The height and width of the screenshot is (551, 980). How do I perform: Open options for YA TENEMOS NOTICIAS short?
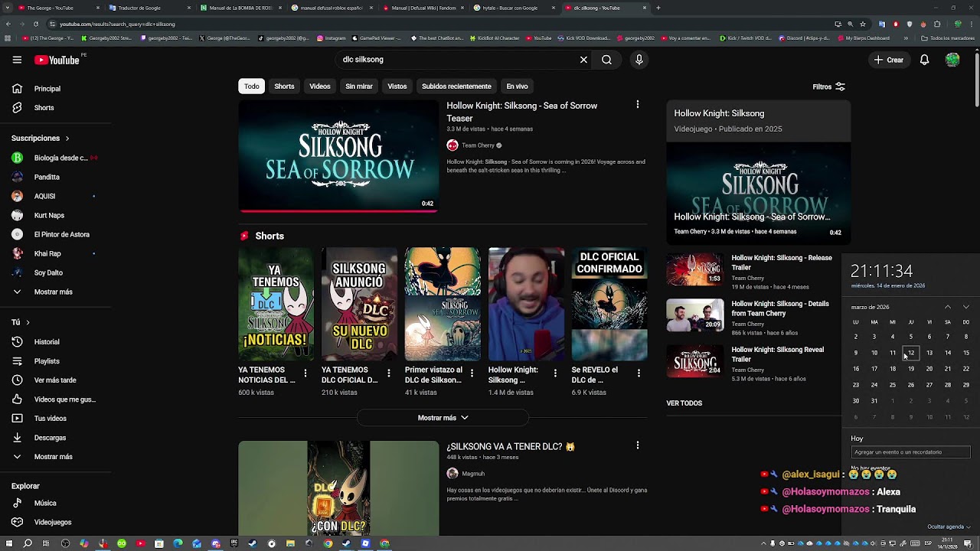tap(305, 373)
